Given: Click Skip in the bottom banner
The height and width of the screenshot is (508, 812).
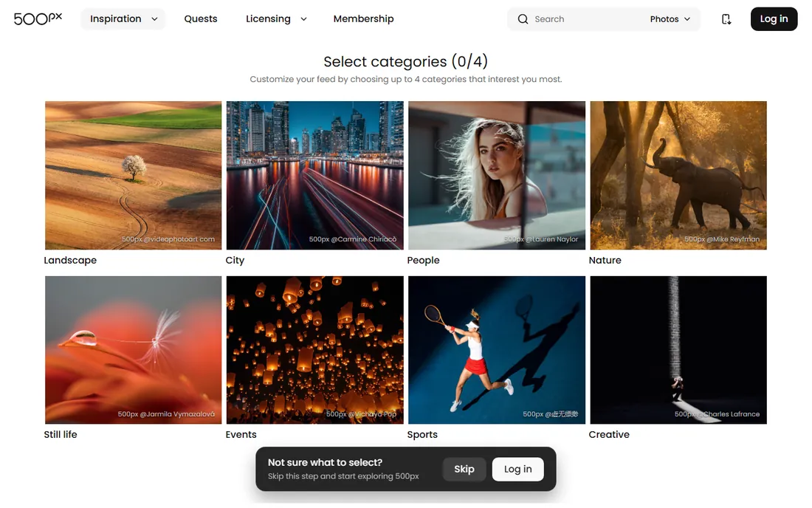Looking at the screenshot, I should 464,469.
